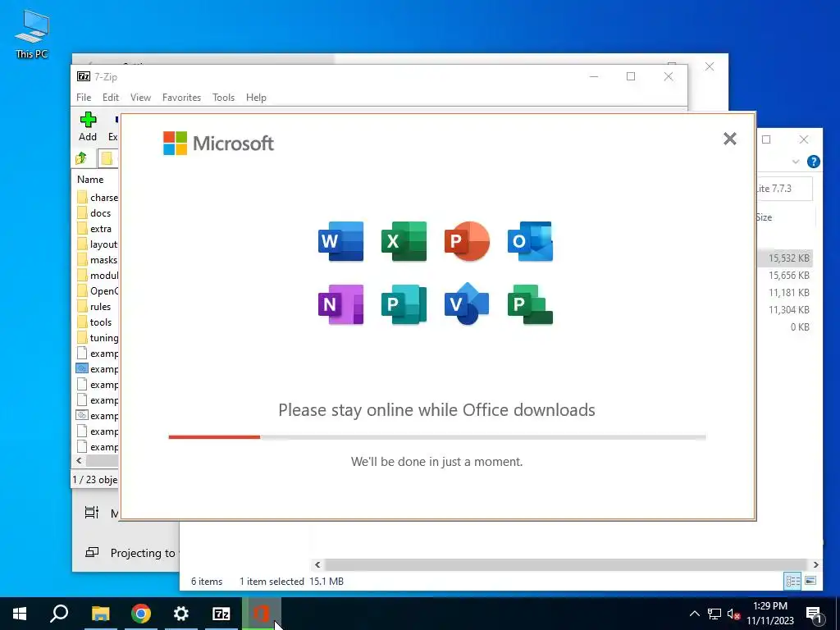Select the rules folder in 7-Zip

tap(95, 307)
